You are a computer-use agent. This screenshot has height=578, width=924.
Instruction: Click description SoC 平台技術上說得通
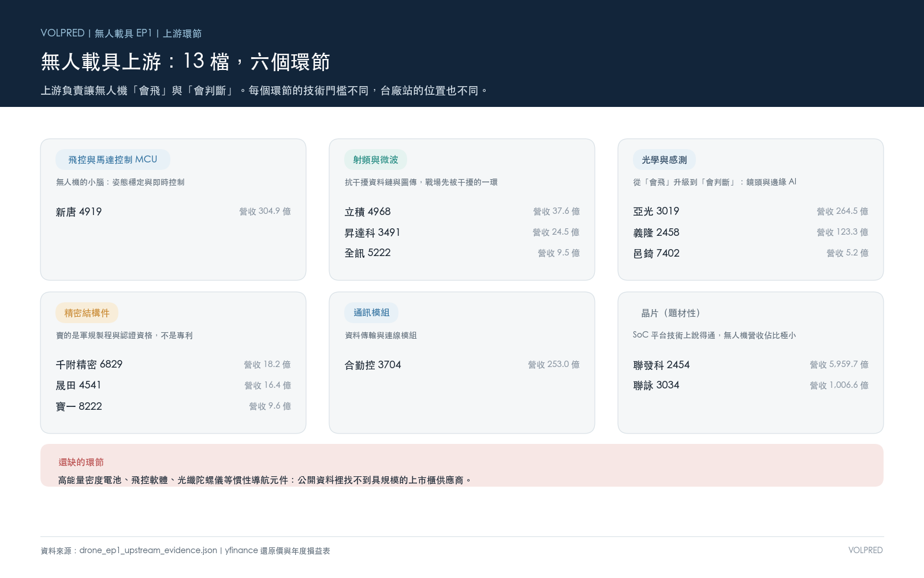click(x=714, y=335)
